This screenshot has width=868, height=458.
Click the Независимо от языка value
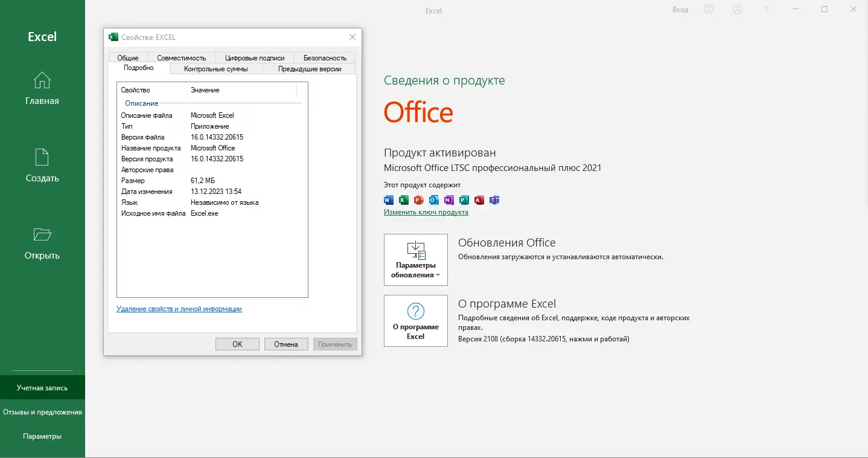[225, 202]
